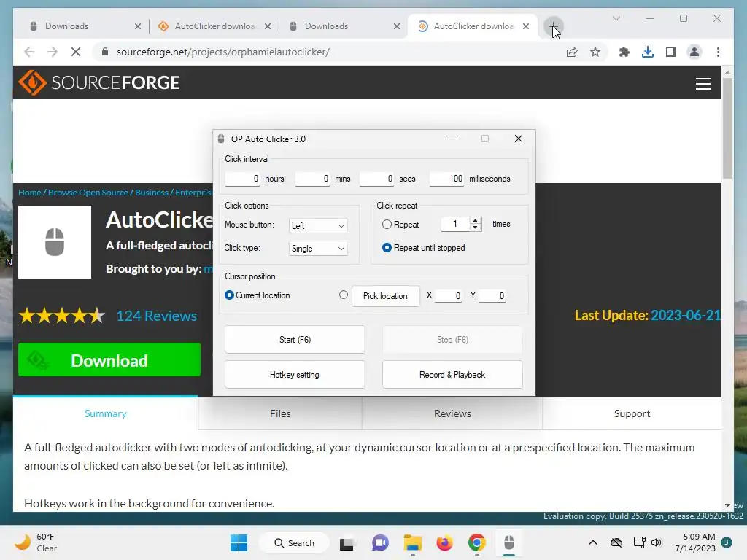Image resolution: width=747 pixels, height=560 pixels.
Task: Select the Repeat radio button
Action: tap(387, 225)
